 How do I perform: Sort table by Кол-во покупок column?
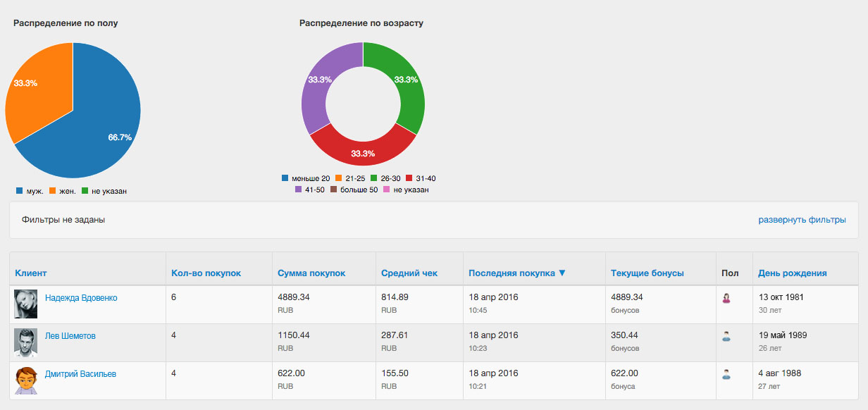(x=206, y=273)
